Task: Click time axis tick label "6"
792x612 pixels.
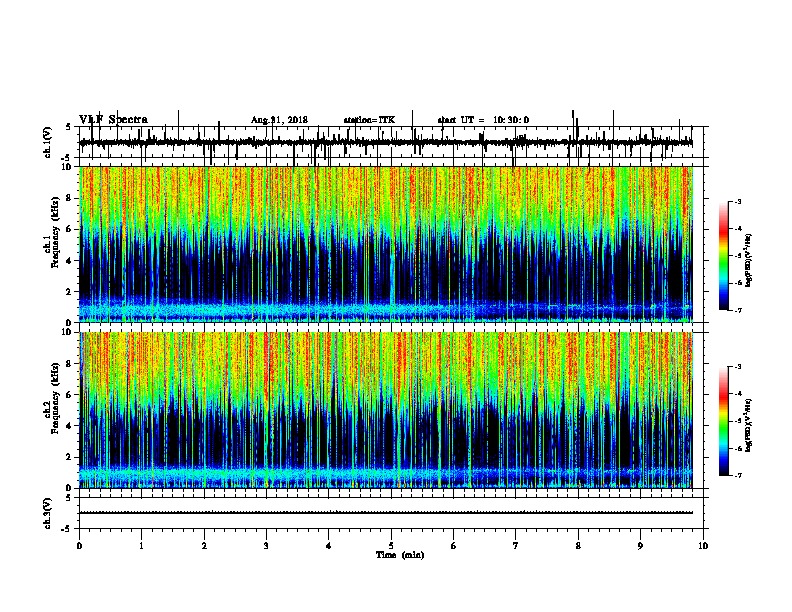Action: (454, 546)
